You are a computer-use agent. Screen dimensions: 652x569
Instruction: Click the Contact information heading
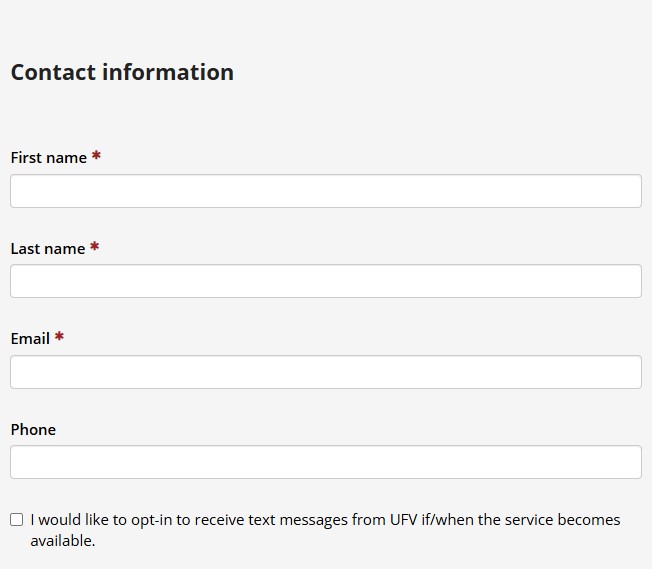122,72
